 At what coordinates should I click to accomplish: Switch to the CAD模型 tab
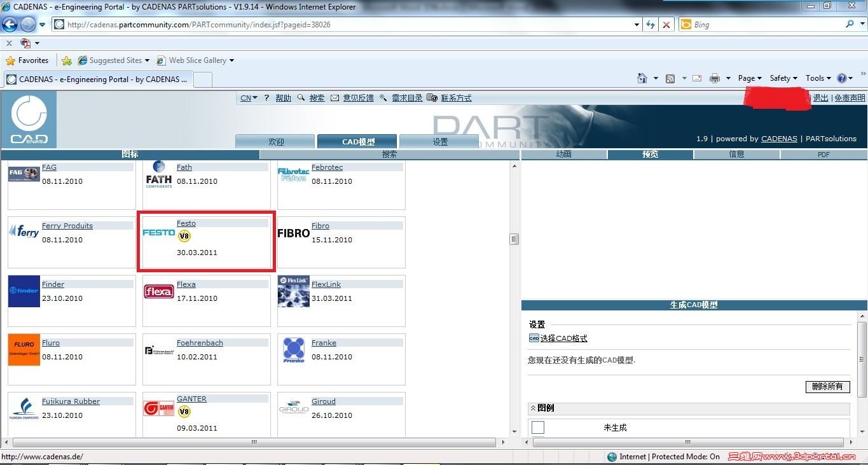tap(357, 141)
